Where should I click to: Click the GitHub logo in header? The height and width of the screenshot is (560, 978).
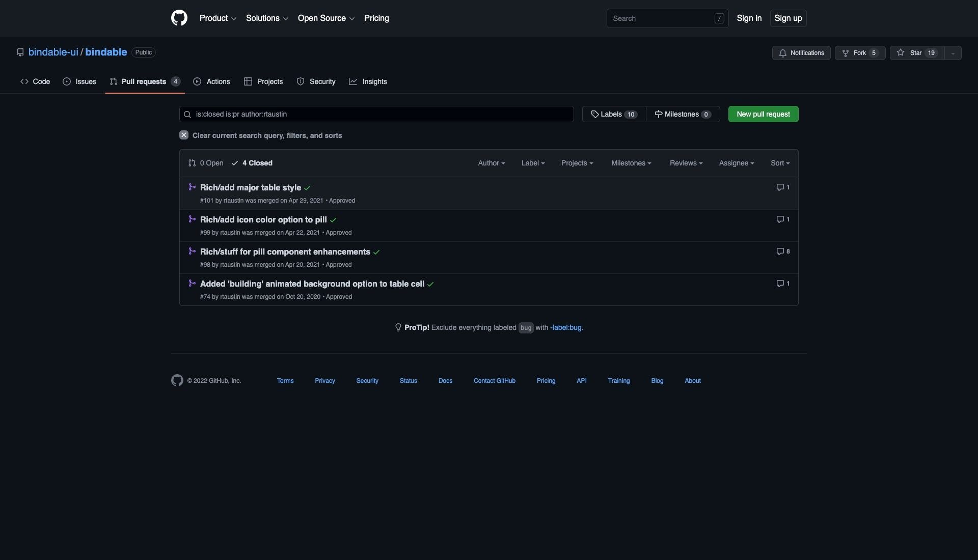click(x=179, y=18)
